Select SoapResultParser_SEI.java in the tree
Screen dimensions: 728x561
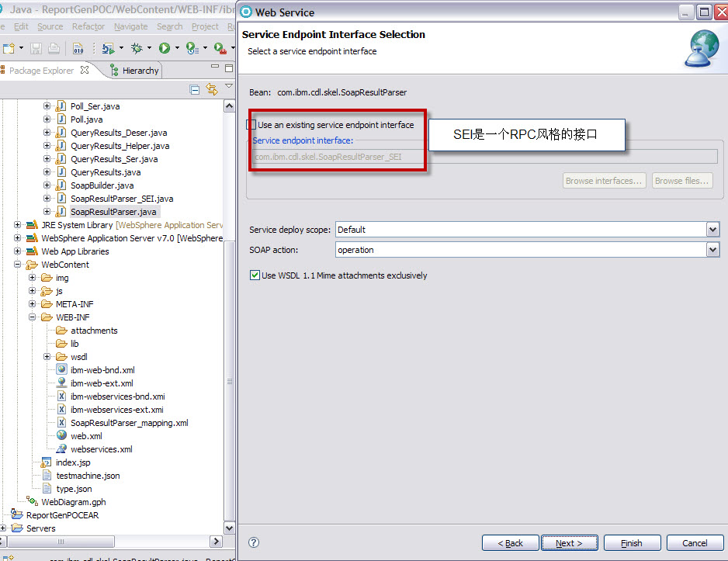(x=122, y=199)
